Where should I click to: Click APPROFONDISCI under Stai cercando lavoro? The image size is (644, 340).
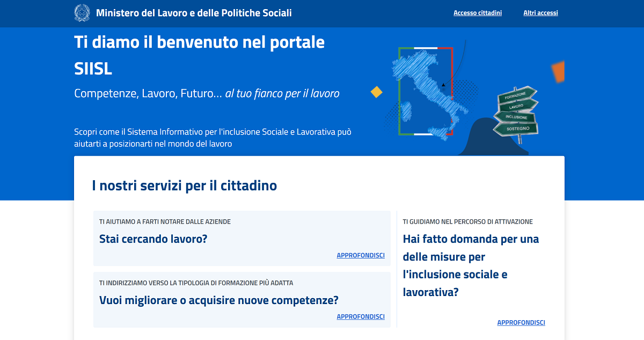(x=361, y=255)
